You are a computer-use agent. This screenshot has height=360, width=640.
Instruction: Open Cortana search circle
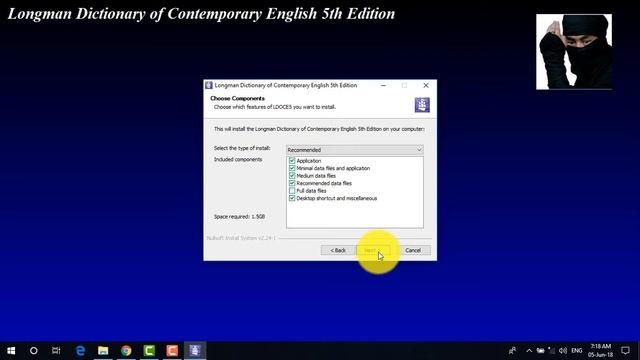click(x=33, y=351)
